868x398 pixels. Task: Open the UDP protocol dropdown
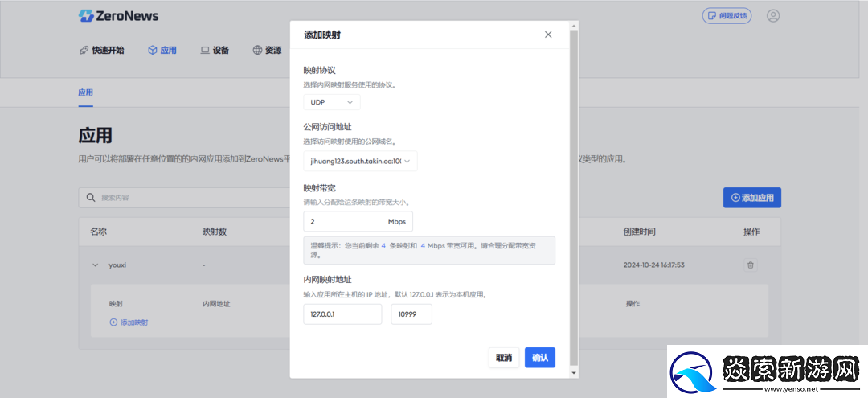point(332,102)
